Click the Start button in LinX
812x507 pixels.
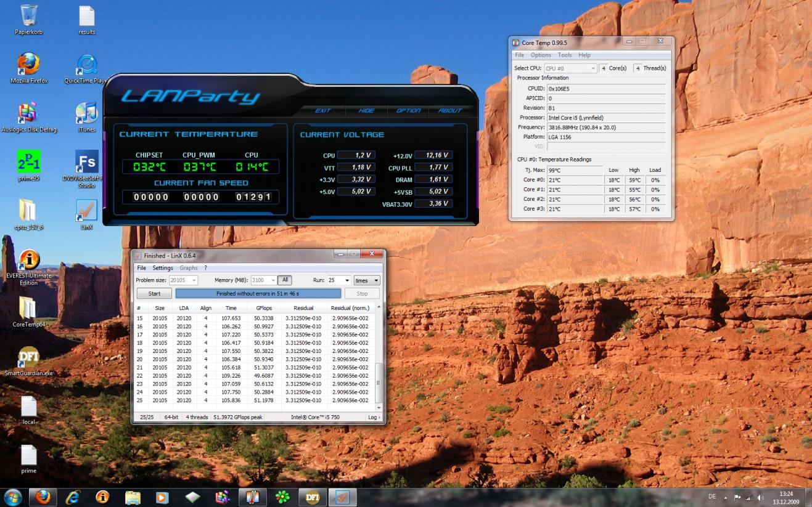coord(154,294)
